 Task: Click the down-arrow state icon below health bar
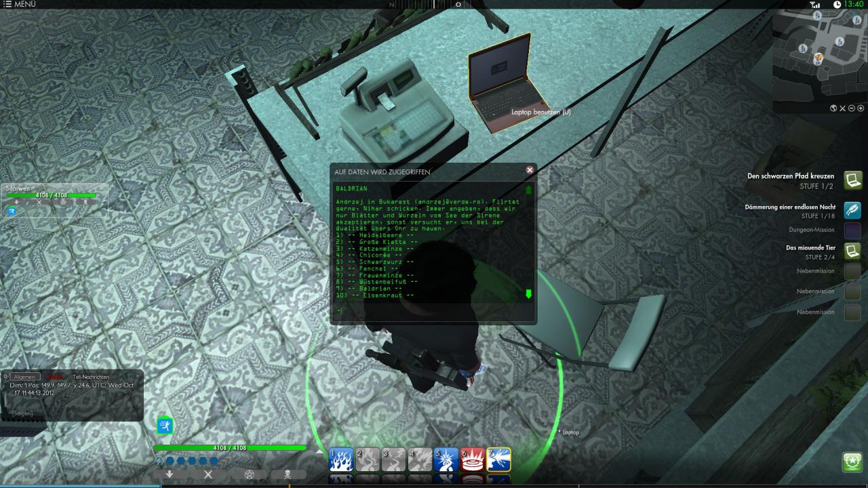(x=170, y=474)
